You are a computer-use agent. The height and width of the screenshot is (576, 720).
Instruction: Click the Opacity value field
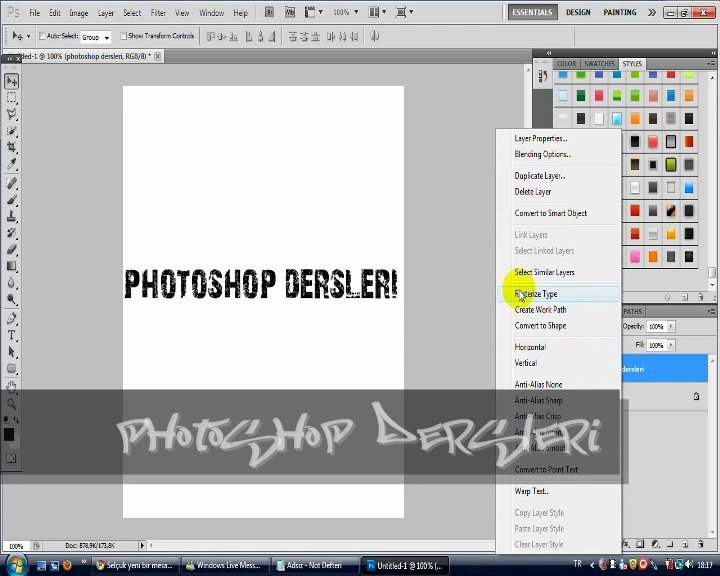[656, 326]
